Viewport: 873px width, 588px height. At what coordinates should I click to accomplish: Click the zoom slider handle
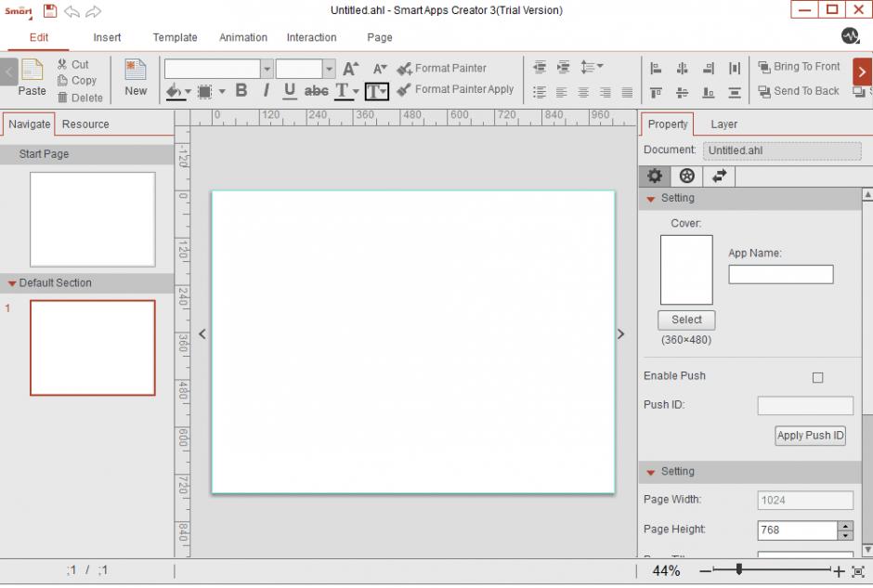tap(739, 570)
